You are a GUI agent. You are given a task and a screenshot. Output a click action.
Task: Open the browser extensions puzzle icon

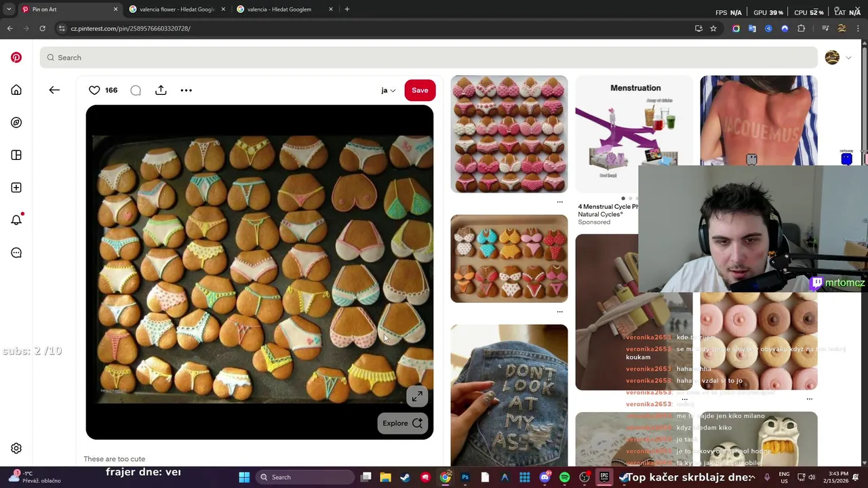click(x=801, y=28)
